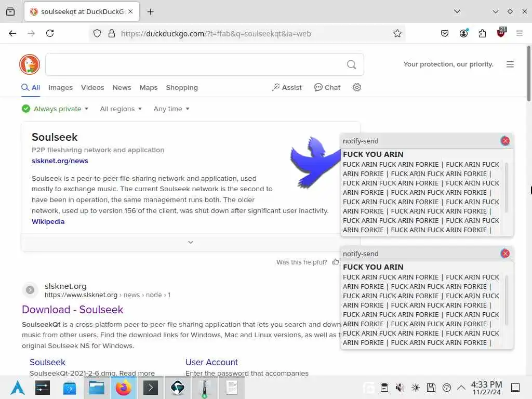Toggle the muted volume tray icon
This screenshot has width=532, height=399.
click(400, 388)
